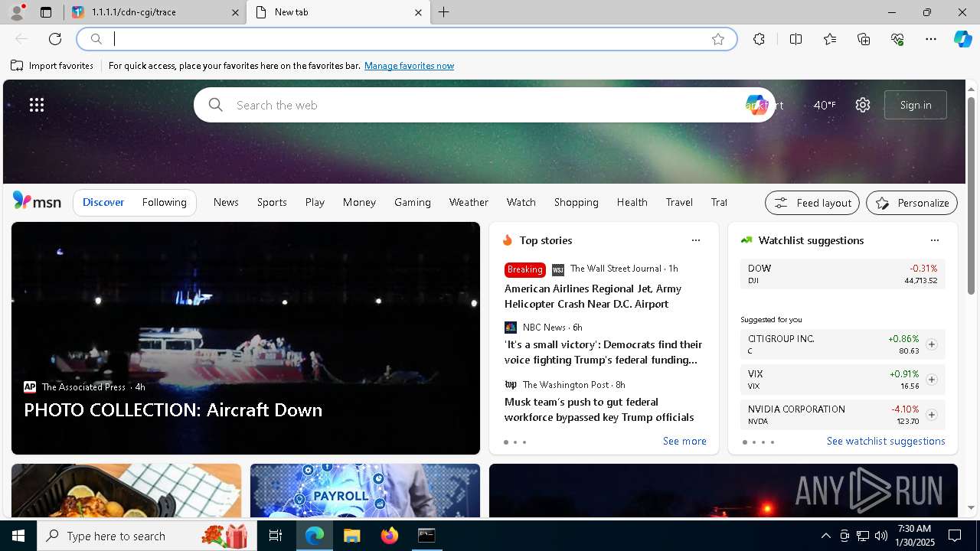The height and width of the screenshot is (551, 980).
Task: Open the terminal window taskbar icon
Action: 426,536
